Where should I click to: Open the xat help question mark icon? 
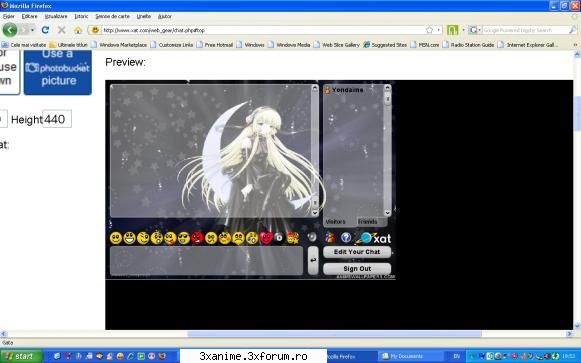coord(346,237)
